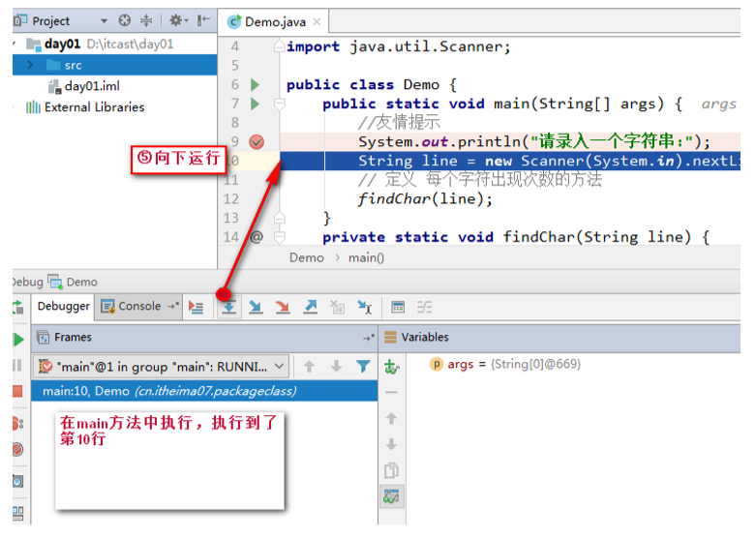756x539 pixels.
Task: Click Scroll from Source target icon
Action: tap(125, 20)
